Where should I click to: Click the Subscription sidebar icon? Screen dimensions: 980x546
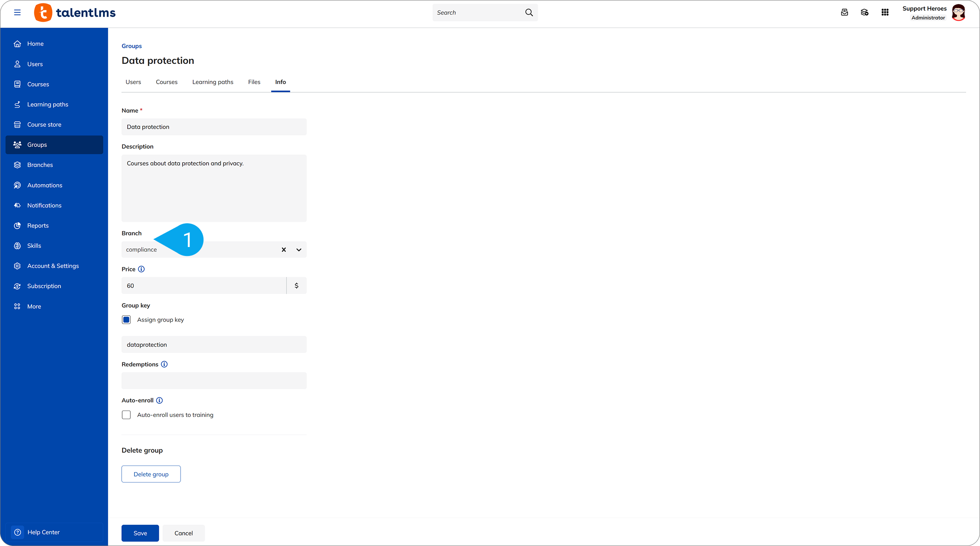pyautogui.click(x=17, y=286)
